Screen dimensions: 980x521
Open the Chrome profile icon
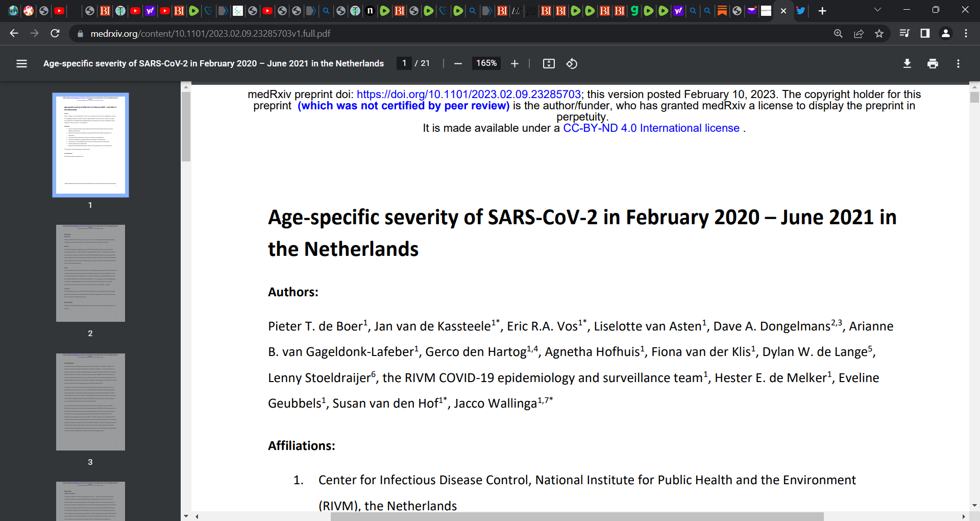(945, 33)
